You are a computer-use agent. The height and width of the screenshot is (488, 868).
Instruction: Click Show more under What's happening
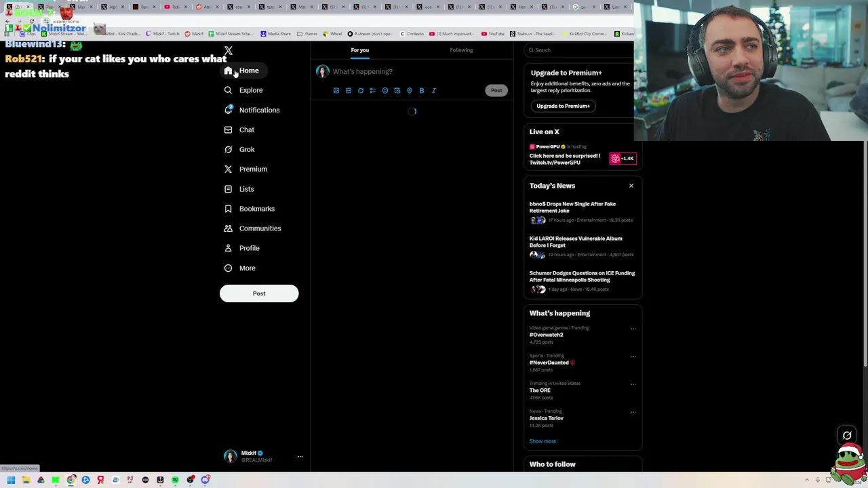pyautogui.click(x=542, y=441)
